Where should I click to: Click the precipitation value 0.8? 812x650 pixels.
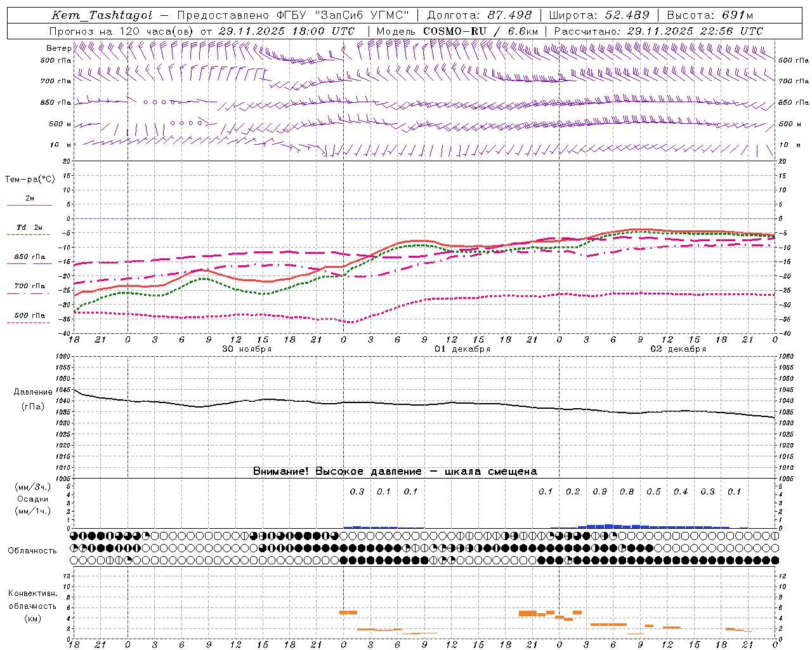(627, 492)
